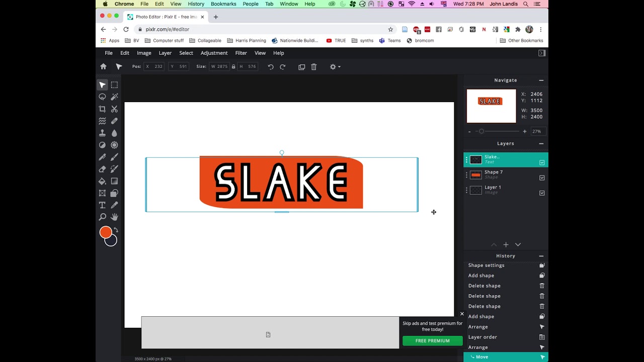Click the FREE PREMIUM button
Screen dimensions: 644x362
coord(432,341)
